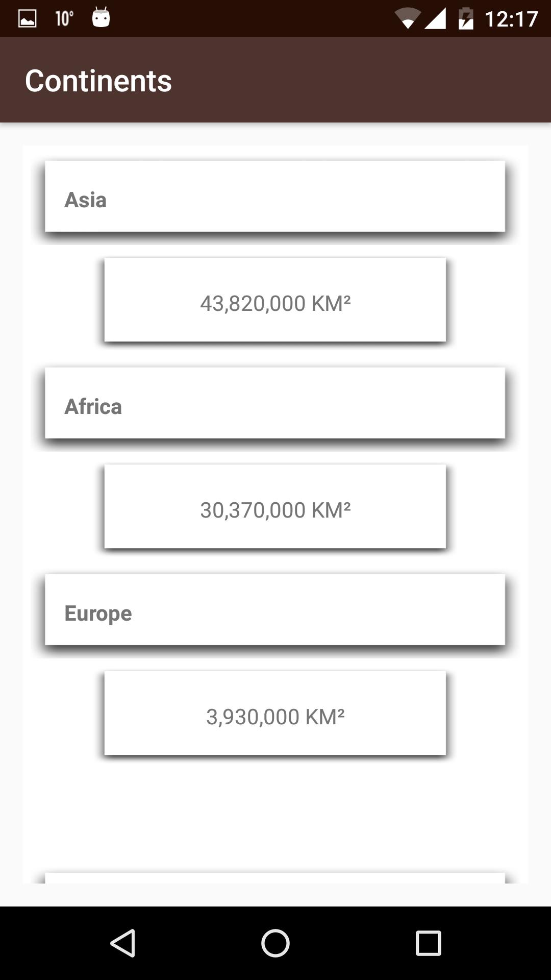Open recent apps with square button
Image resolution: width=551 pixels, height=980 pixels.
click(x=428, y=943)
